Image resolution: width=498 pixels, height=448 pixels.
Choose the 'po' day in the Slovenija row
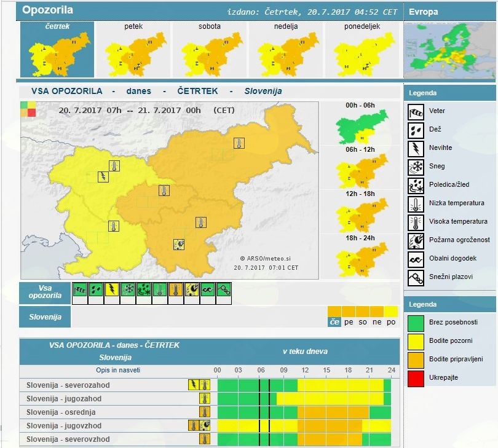pyautogui.click(x=391, y=321)
